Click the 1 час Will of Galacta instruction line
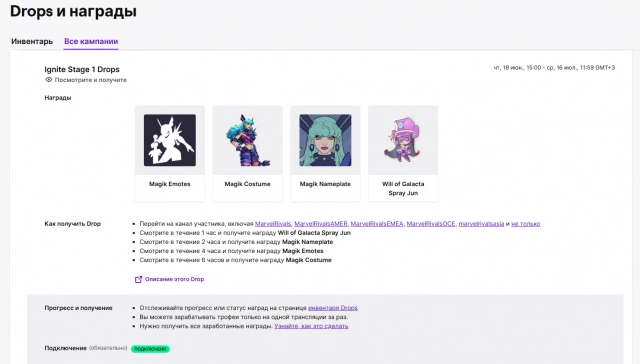The width and height of the screenshot is (640, 364). click(x=245, y=233)
